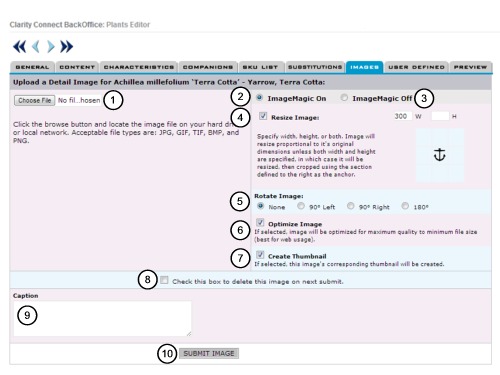This screenshot has height=375, width=500.
Task: Check the delete this image checkbox
Action: click(164, 280)
